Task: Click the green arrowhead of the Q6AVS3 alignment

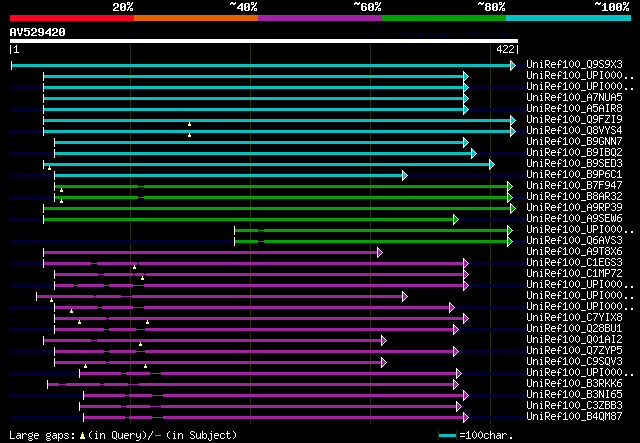Action: (509, 242)
